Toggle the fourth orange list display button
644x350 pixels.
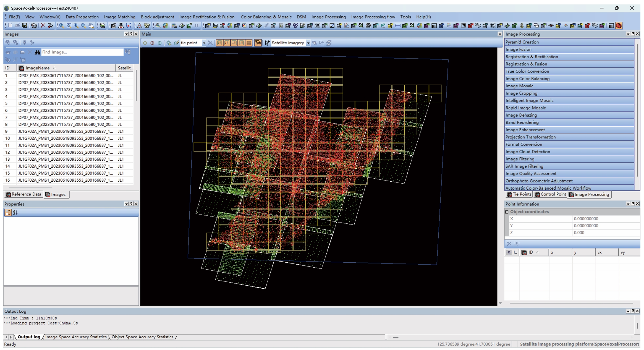(242, 43)
